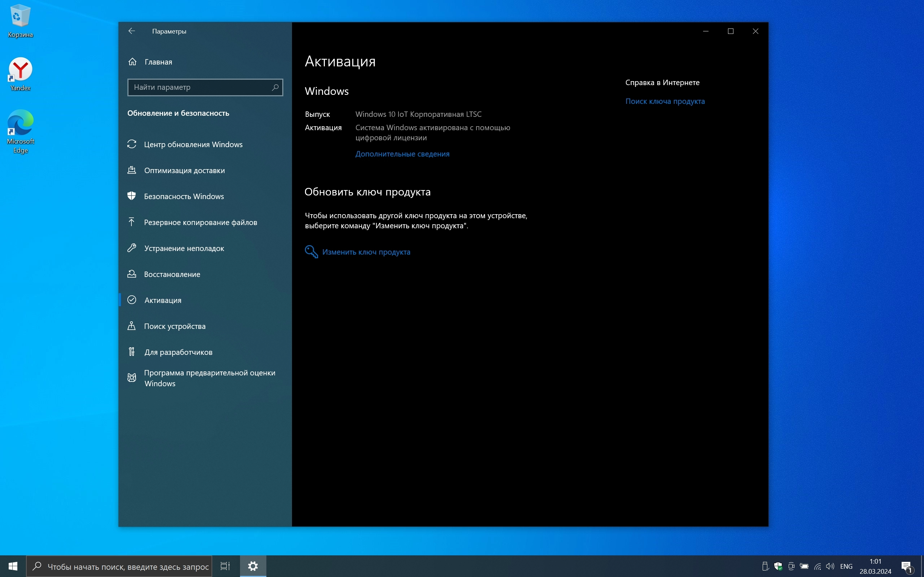Open Резервное копирование файлов

[x=200, y=222]
